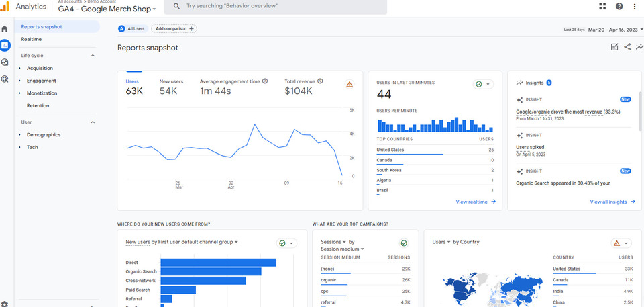Viewport: 644px width, 307px height.
Task: Open the customize report edit icon
Action: [x=614, y=47]
